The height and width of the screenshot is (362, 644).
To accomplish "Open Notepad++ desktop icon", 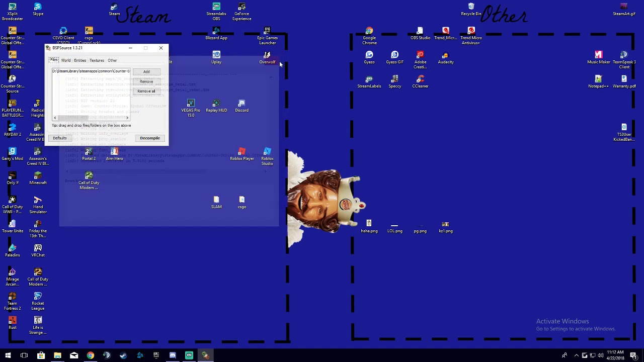I will click(x=598, y=82).
